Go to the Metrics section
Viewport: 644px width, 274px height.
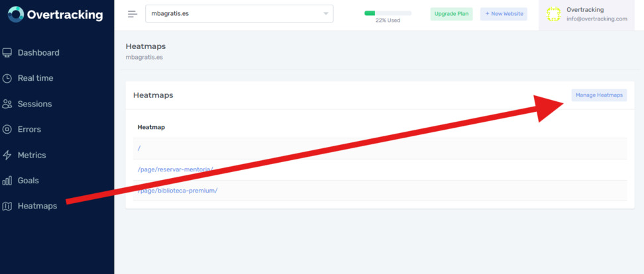[x=32, y=155]
